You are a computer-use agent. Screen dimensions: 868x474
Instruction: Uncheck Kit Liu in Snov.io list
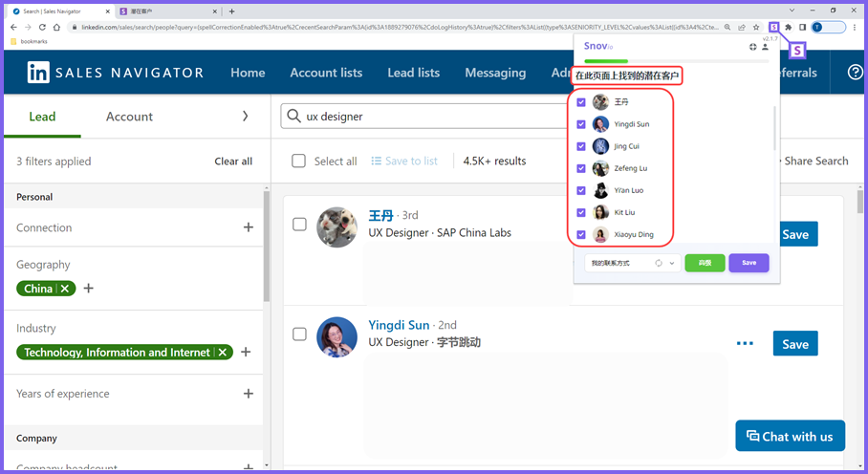(581, 212)
